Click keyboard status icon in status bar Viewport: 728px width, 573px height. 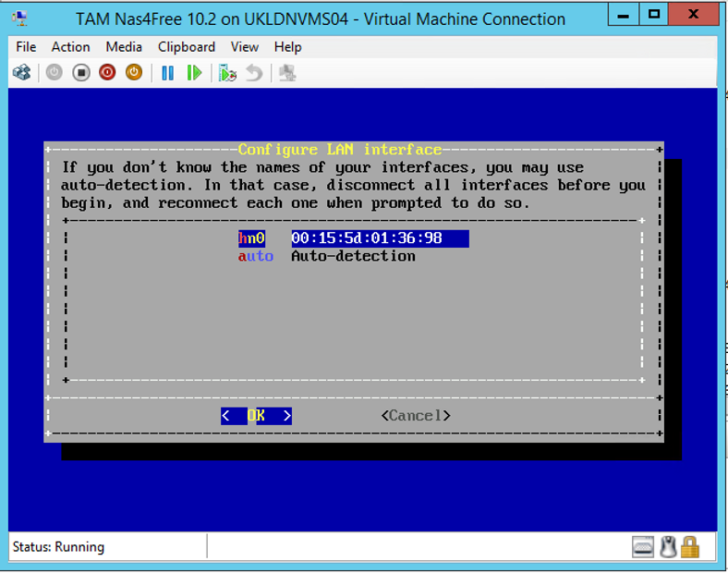tap(643, 547)
